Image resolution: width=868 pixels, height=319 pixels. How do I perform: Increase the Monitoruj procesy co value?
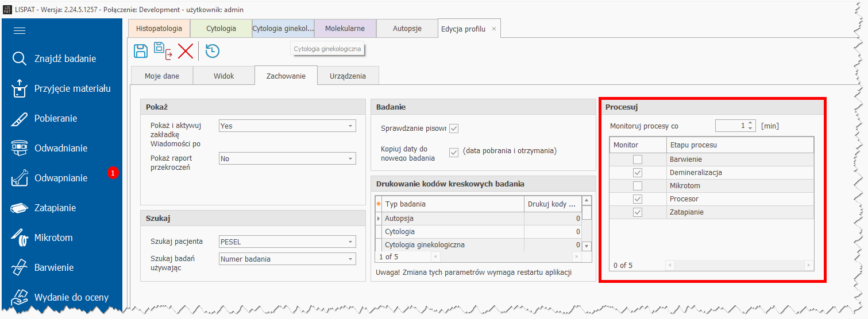(750, 123)
